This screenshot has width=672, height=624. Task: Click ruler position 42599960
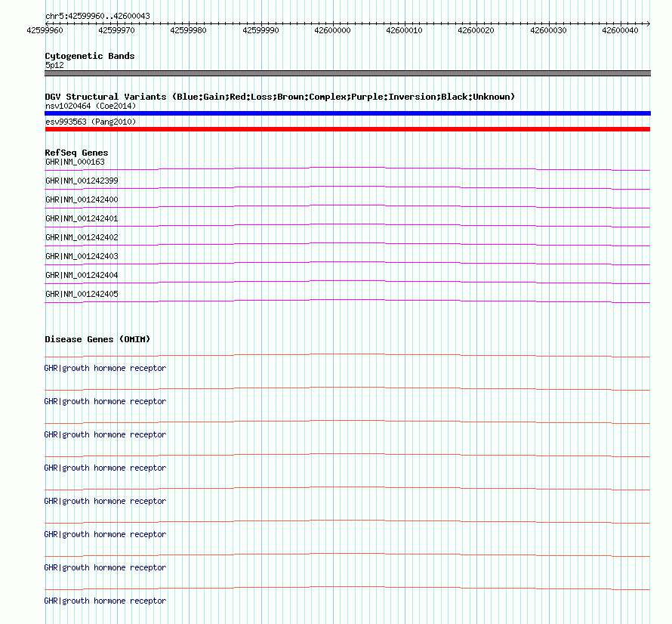click(x=45, y=30)
